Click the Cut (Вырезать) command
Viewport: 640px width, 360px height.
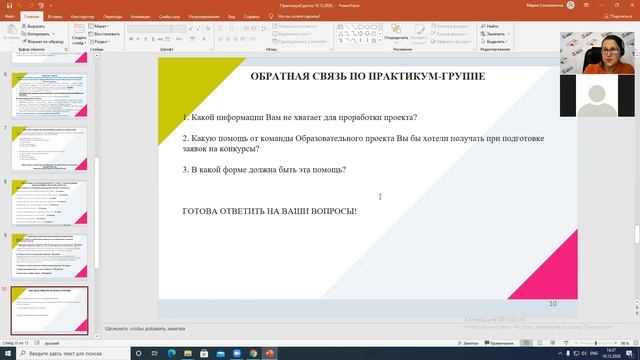click(33, 26)
